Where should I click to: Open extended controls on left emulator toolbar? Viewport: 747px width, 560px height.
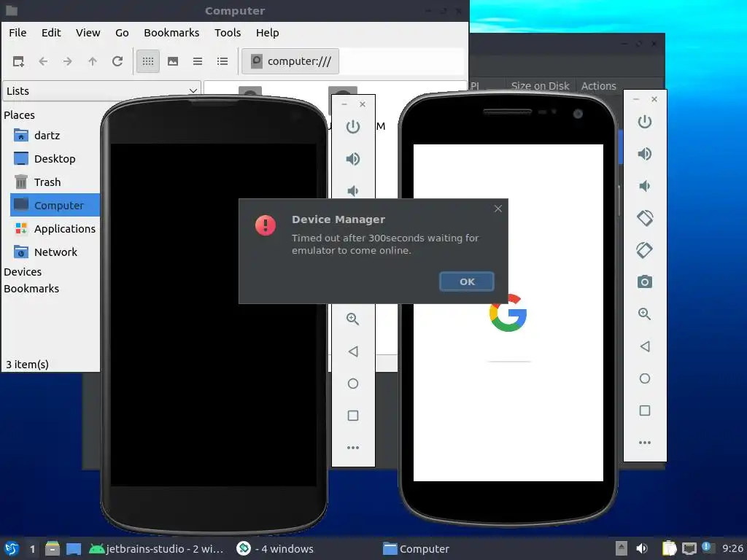pyautogui.click(x=353, y=448)
